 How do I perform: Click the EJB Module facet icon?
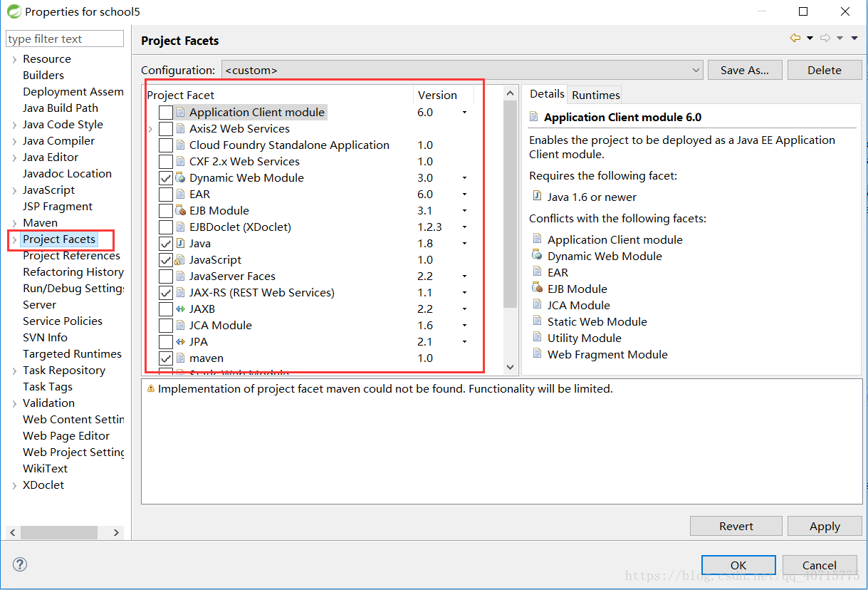[180, 210]
